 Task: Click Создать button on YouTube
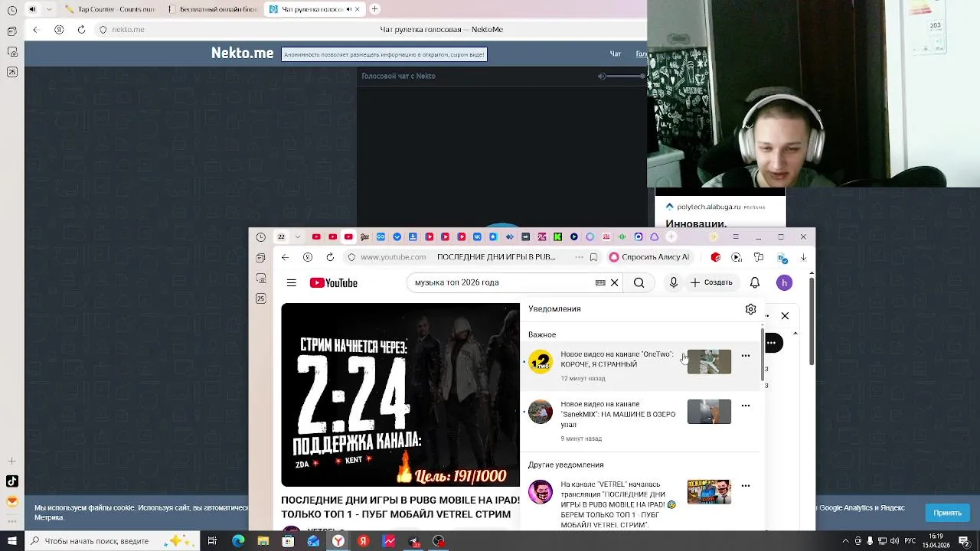point(711,282)
